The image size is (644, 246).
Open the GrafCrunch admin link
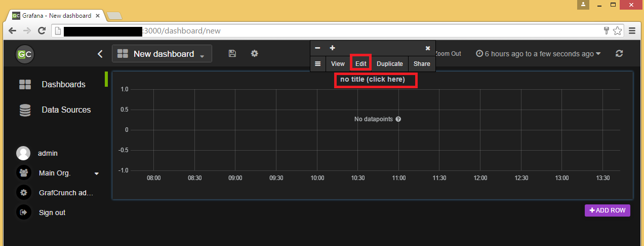[x=66, y=193]
